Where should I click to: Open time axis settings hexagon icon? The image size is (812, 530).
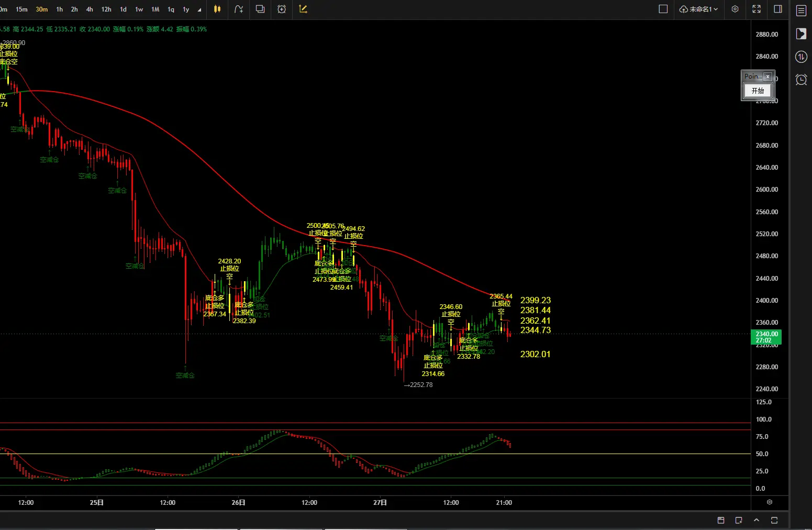point(770,502)
